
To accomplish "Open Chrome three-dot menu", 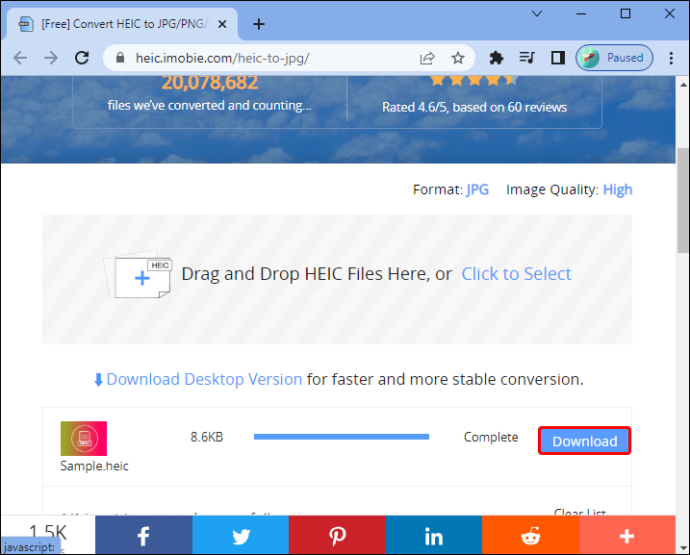I will (x=671, y=58).
